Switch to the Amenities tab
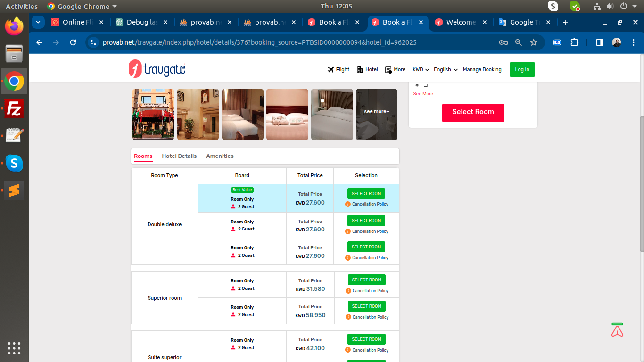 (x=220, y=156)
